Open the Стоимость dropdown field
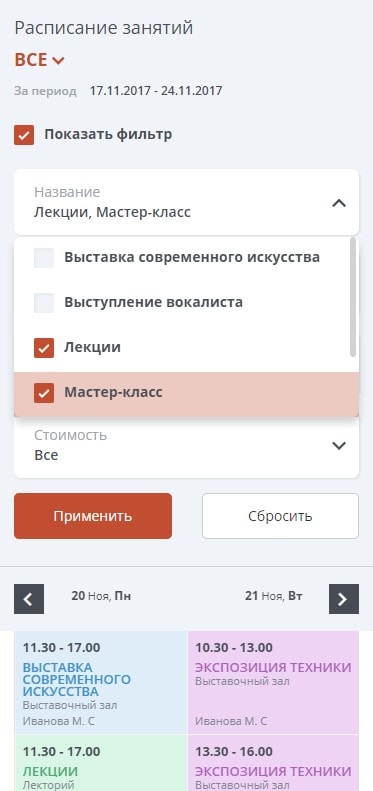 tap(186, 445)
